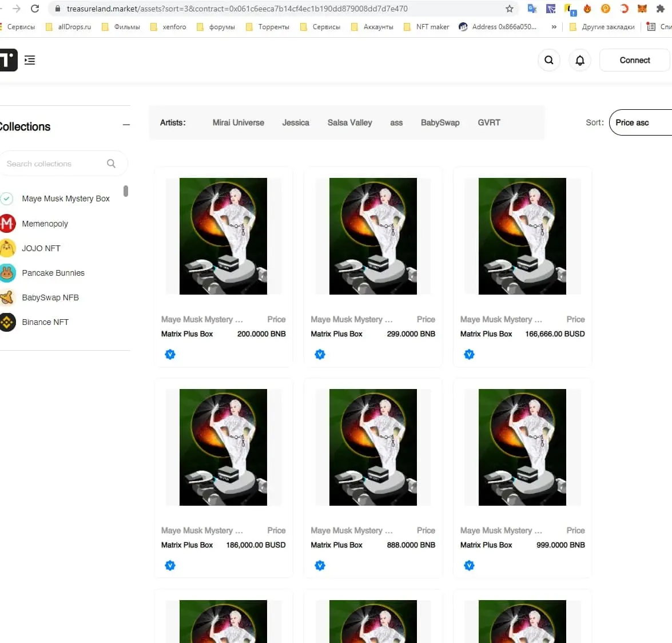Click verified badge on 299.0000 BNB card

320,355
